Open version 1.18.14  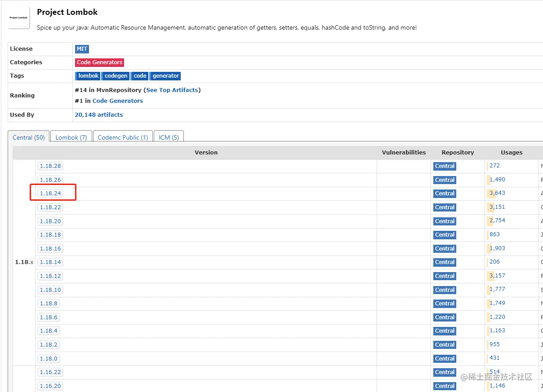click(x=50, y=262)
